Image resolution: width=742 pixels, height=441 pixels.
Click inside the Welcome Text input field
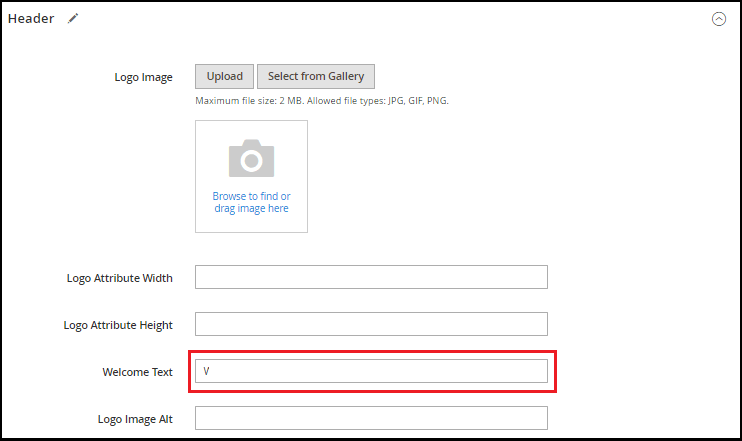(x=371, y=371)
